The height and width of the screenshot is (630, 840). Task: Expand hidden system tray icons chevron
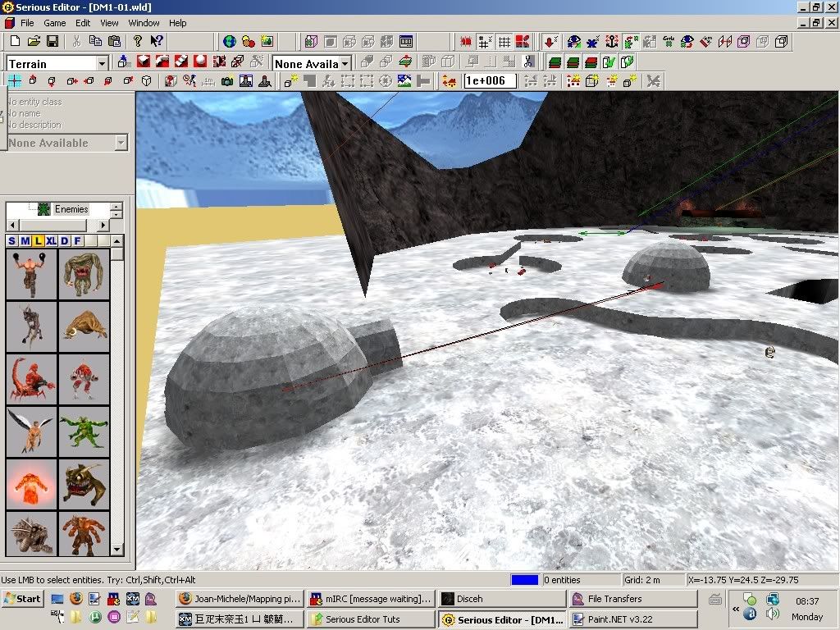736,609
